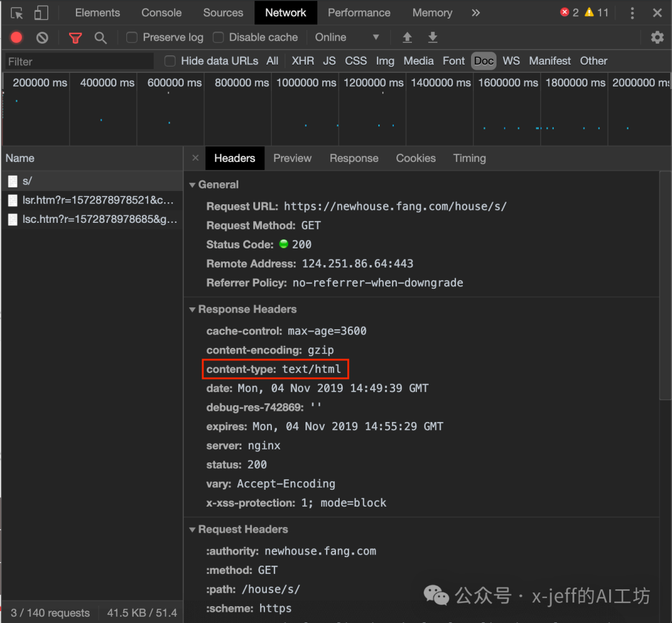Filter requests by Other
This screenshot has height=623, width=672.
[593, 61]
